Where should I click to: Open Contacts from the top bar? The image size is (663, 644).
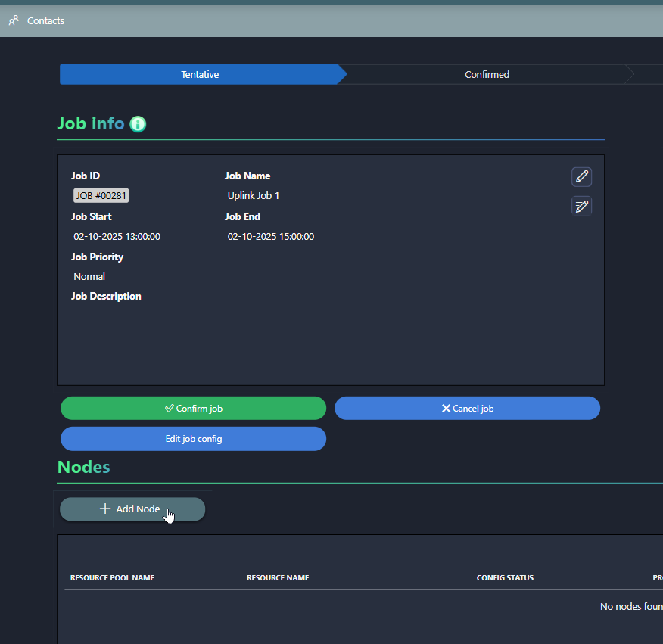(x=45, y=20)
